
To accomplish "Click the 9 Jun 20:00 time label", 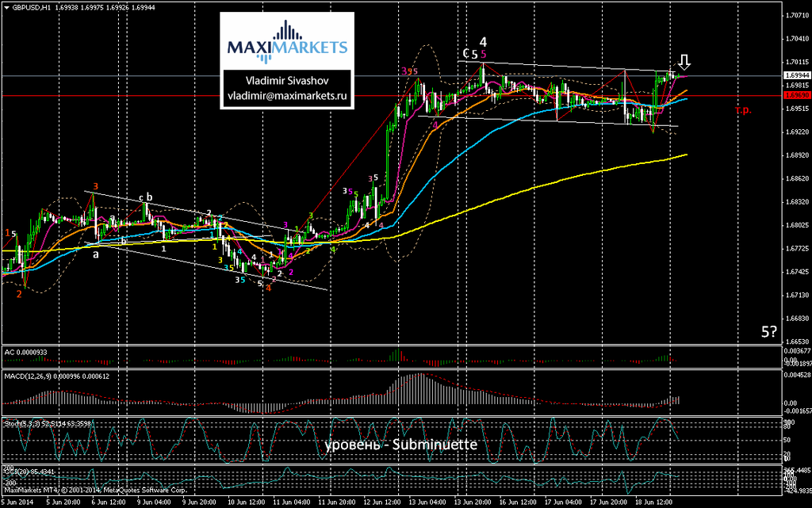I will tap(199, 502).
